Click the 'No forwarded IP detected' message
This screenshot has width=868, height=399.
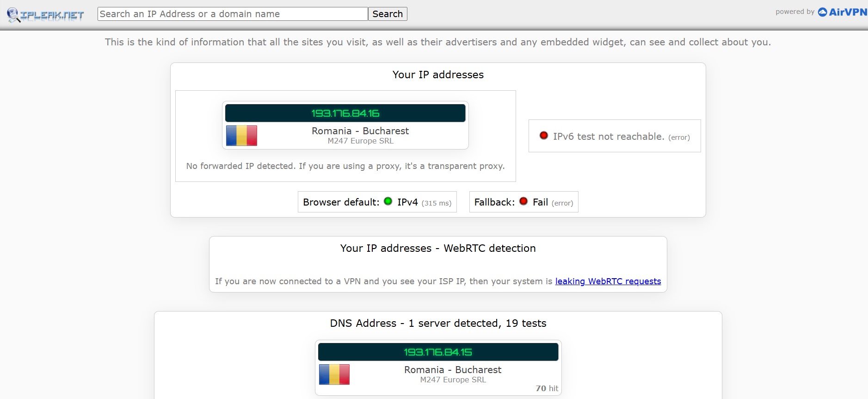(345, 166)
